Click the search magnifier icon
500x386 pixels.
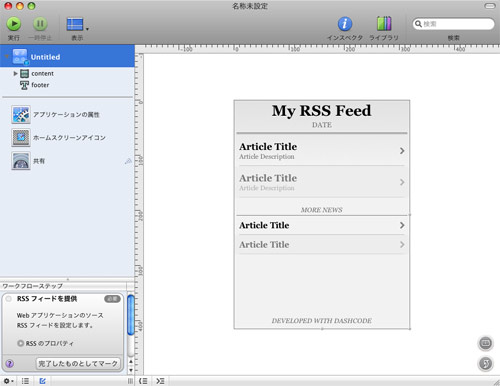tap(418, 24)
